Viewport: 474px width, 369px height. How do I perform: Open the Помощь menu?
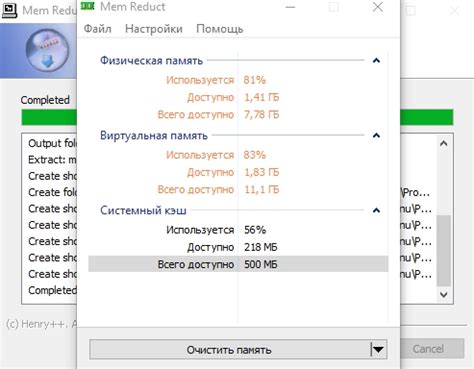[x=220, y=29]
